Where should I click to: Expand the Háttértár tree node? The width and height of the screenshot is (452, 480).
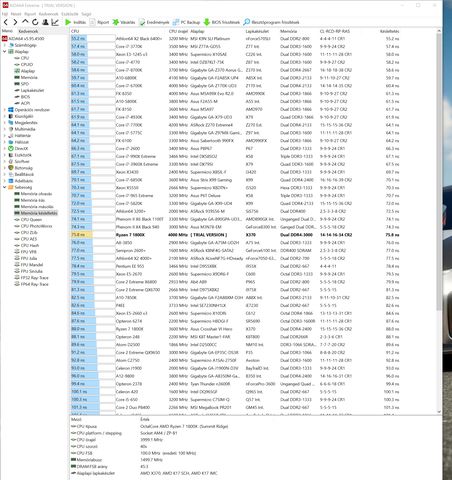click(5, 136)
